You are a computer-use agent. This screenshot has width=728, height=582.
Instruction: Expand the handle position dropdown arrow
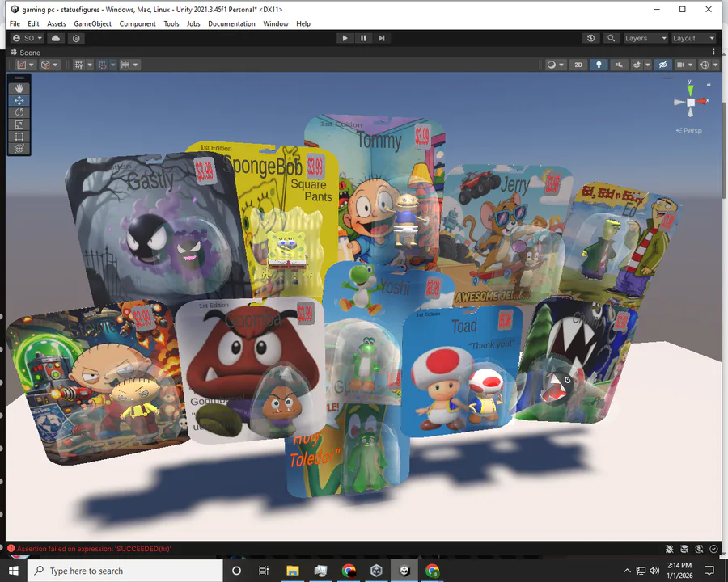point(32,65)
